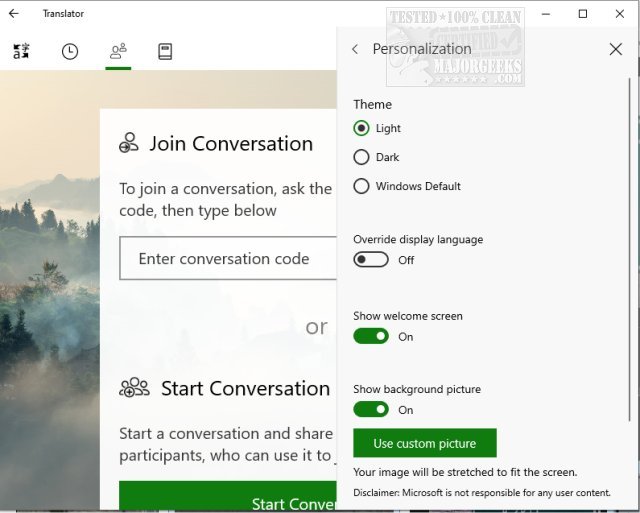Minimize the Translator window

tap(546, 14)
